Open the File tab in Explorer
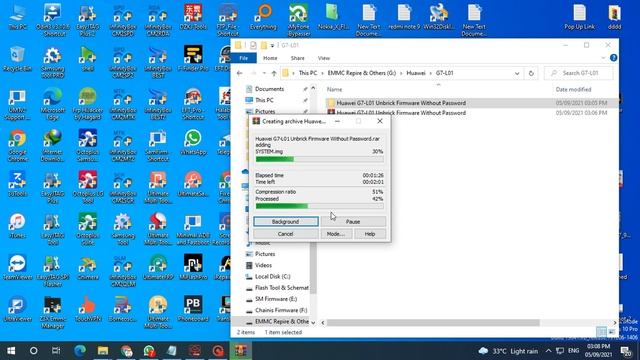The width and height of the screenshot is (640, 360). [x=244, y=58]
